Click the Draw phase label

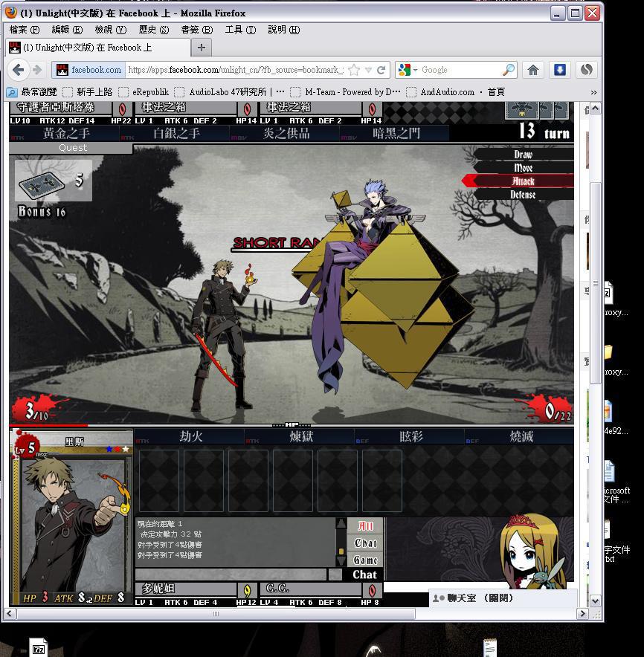pyautogui.click(x=524, y=155)
